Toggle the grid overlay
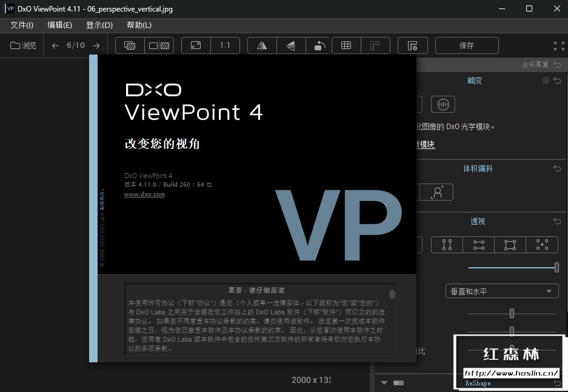568x392 pixels. (x=346, y=45)
